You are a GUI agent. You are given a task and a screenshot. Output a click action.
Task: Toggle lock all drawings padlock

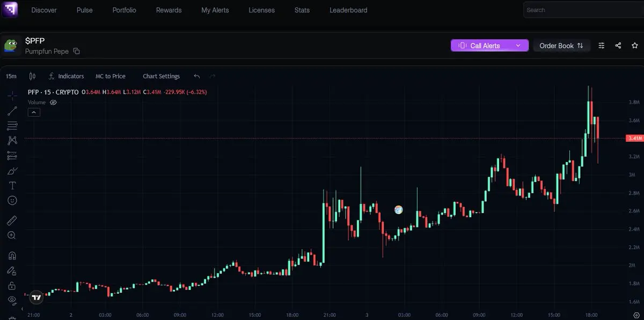point(12,286)
